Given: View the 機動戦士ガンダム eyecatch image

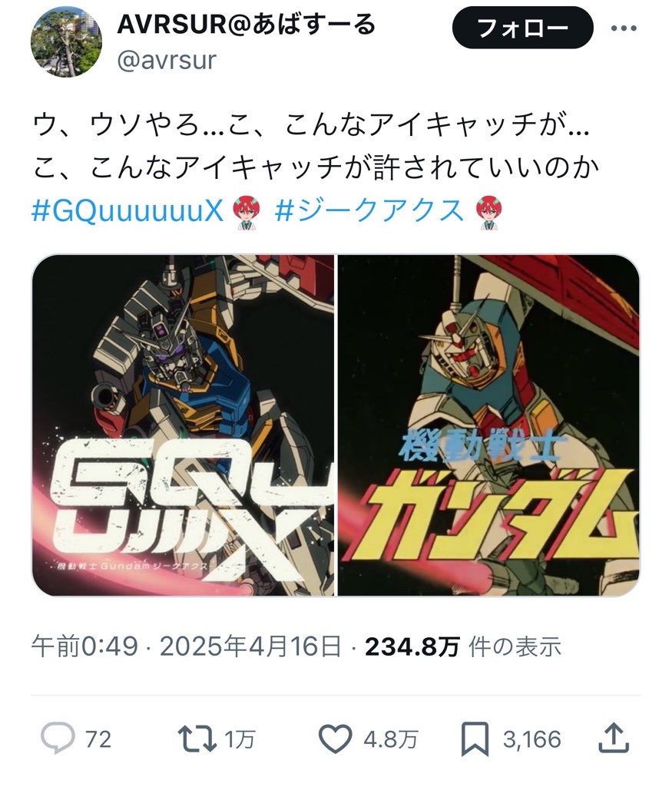Looking at the screenshot, I should coord(488,425).
